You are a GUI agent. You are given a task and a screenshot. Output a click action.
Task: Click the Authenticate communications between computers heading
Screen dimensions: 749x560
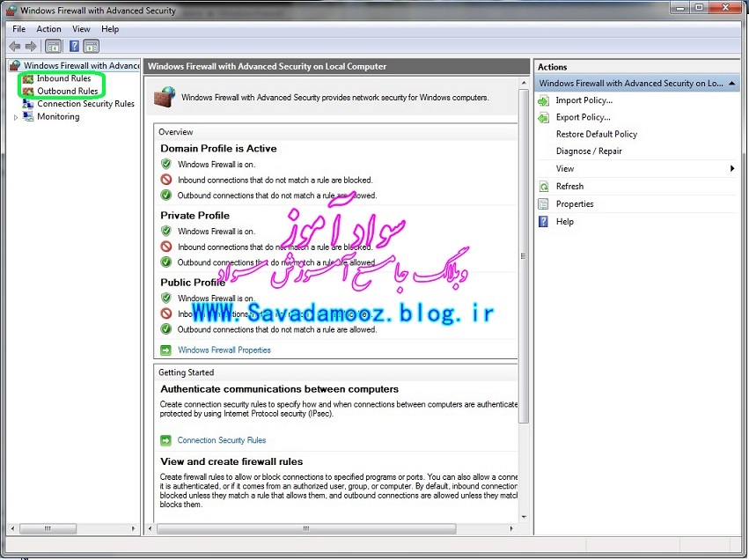pos(279,389)
